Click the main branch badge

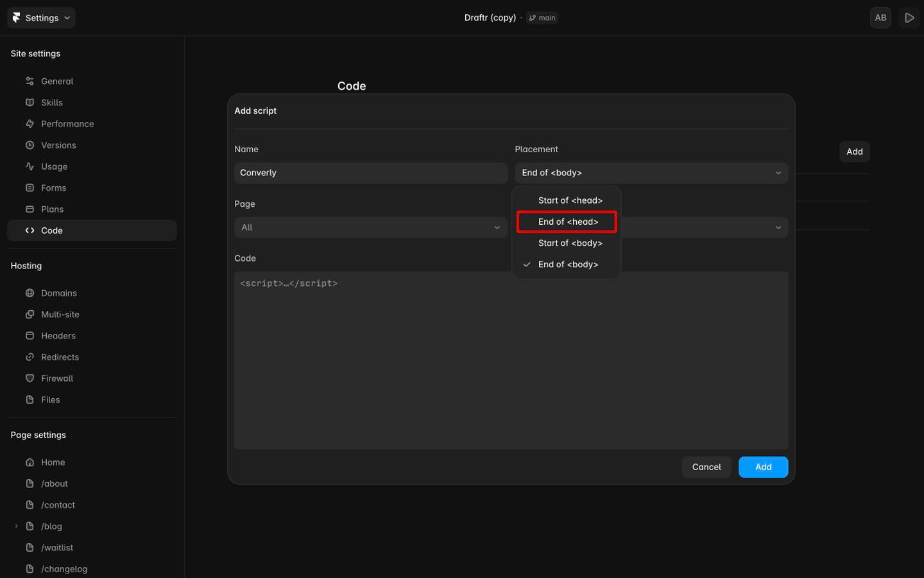coord(542,18)
